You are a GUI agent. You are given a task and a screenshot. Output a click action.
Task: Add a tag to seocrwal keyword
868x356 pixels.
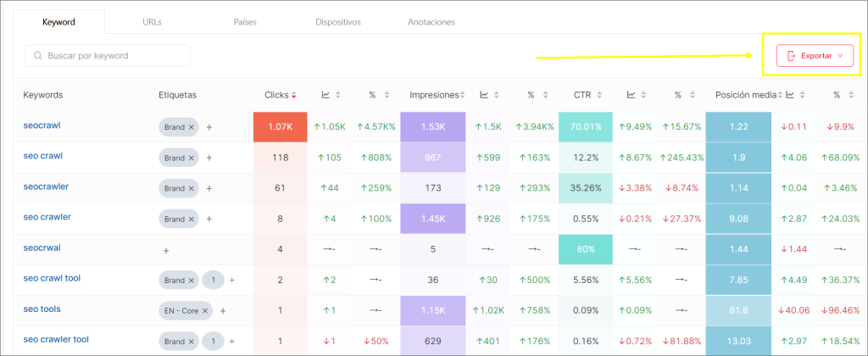click(166, 250)
